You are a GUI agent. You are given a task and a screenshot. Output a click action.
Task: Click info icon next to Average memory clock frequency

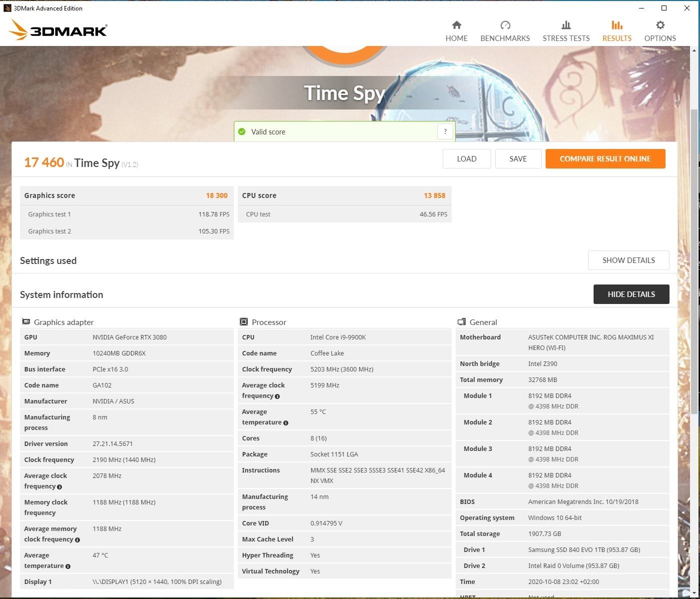77,539
